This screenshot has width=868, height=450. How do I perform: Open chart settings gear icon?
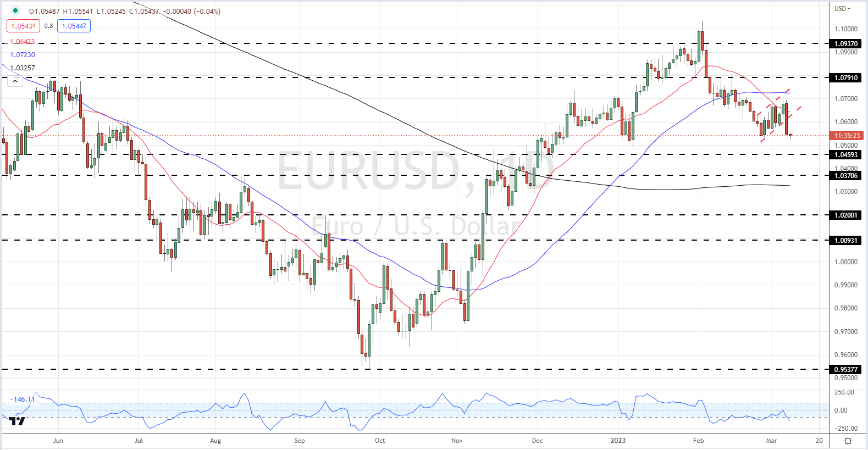coord(848,441)
